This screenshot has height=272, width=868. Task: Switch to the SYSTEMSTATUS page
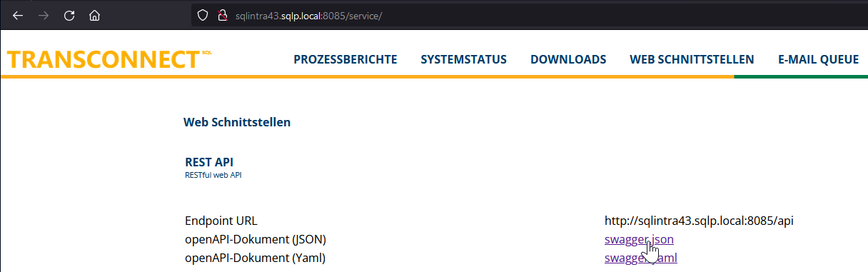(x=464, y=59)
